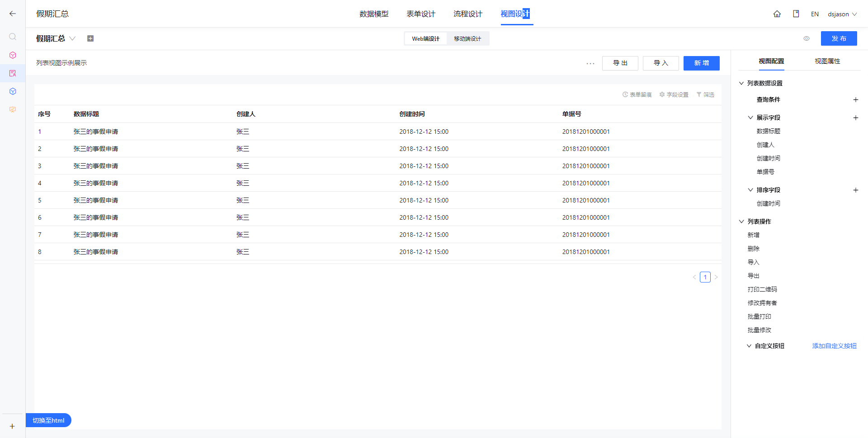The height and width of the screenshot is (438, 868).
Task: Open the dsjason user menu
Action: click(x=842, y=14)
